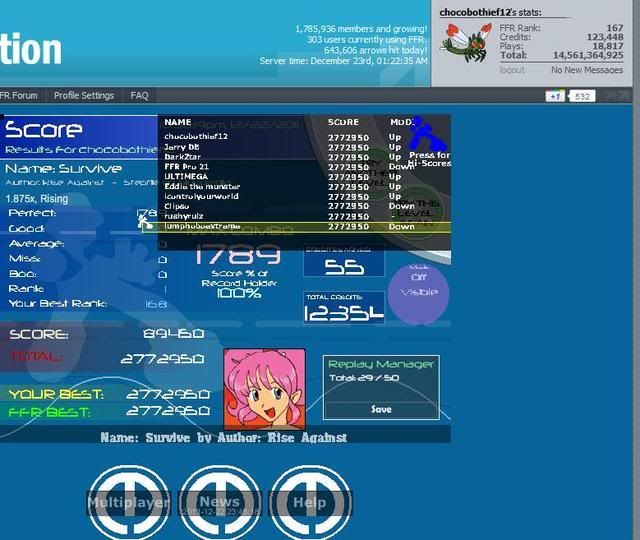
Task: Click the chocobothief12 username in stats
Action: click(474, 11)
